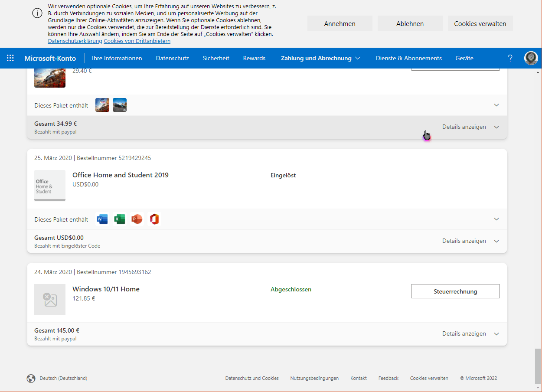Click the Bestellnummer 5219429245 text
Screen dimensions: 542x392
114,158
